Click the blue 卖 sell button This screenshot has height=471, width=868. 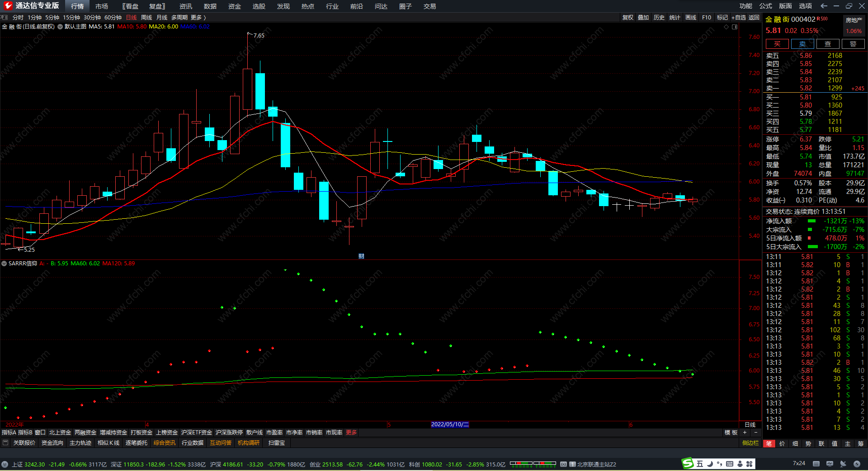[x=802, y=44]
